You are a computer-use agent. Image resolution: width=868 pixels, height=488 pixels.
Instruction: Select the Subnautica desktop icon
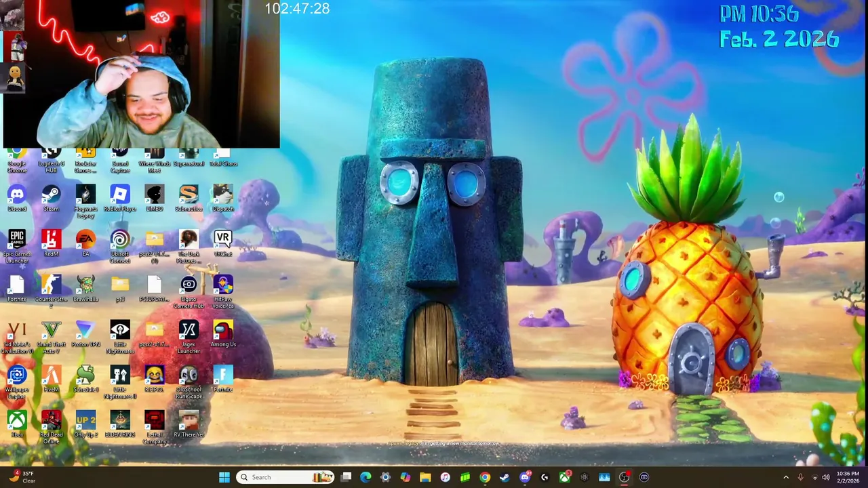pyautogui.click(x=189, y=198)
